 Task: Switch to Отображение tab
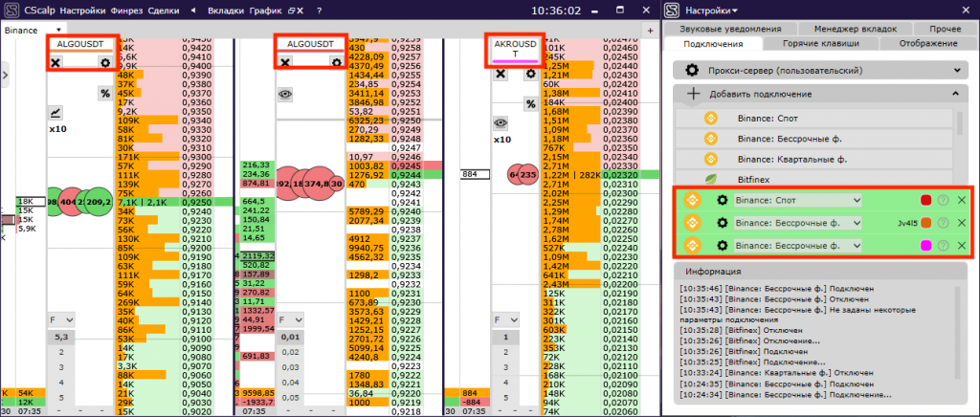pyautogui.click(x=928, y=44)
